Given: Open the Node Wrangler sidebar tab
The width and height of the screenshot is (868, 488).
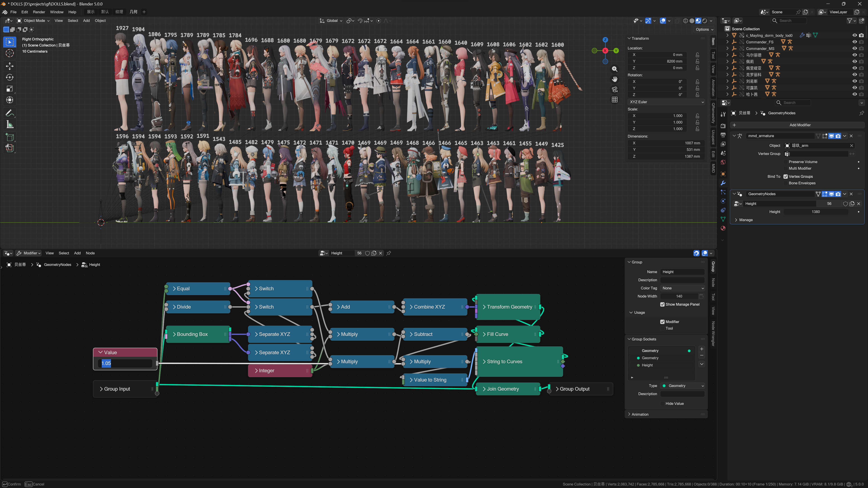Looking at the screenshot, I should (713, 334).
